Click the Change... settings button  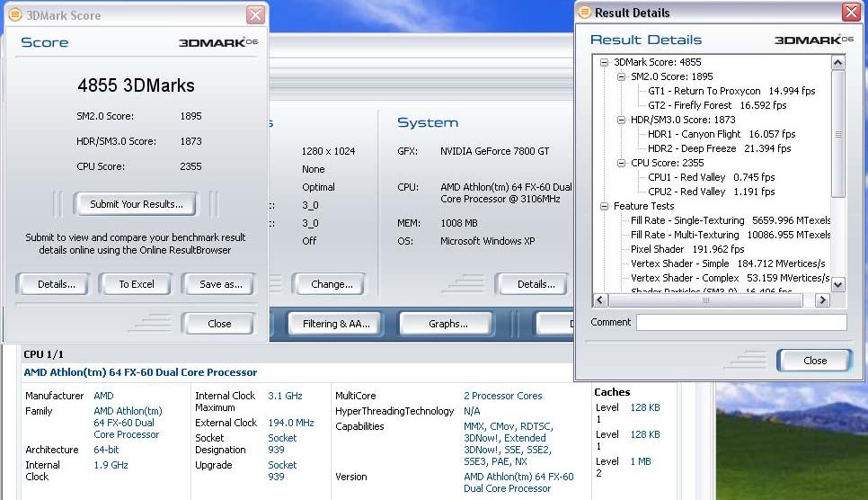[331, 284]
